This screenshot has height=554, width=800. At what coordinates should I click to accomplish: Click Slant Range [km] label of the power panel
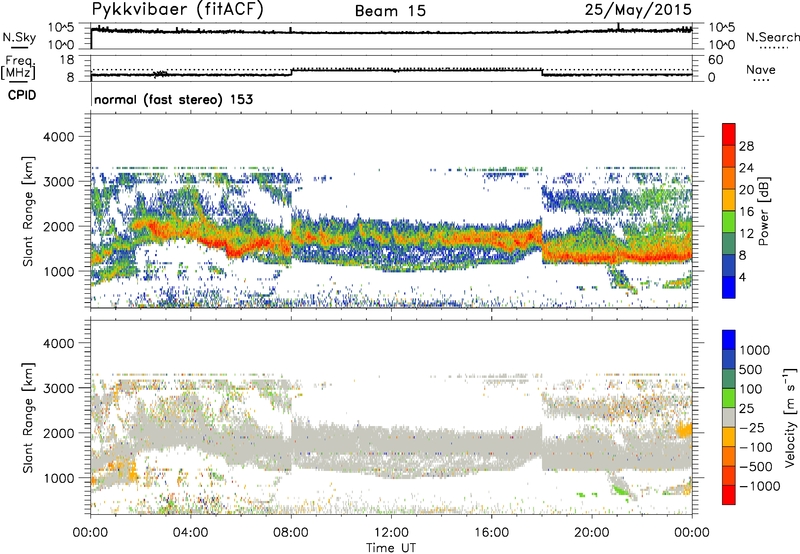coord(28,211)
